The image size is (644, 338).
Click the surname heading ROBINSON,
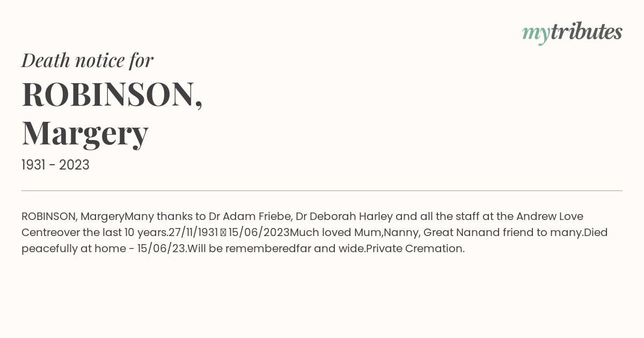click(112, 95)
